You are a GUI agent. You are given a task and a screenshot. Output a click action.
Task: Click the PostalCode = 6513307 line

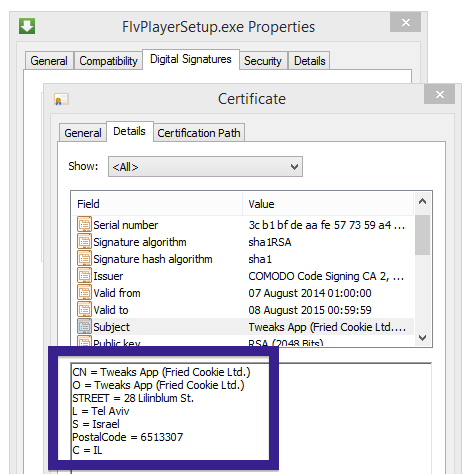tap(128, 437)
